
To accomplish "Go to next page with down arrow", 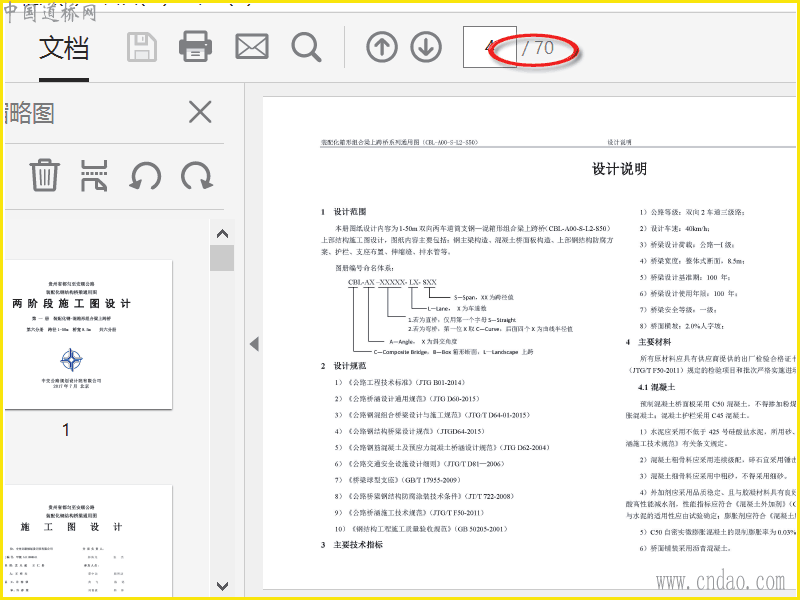I will pyautogui.click(x=426, y=47).
